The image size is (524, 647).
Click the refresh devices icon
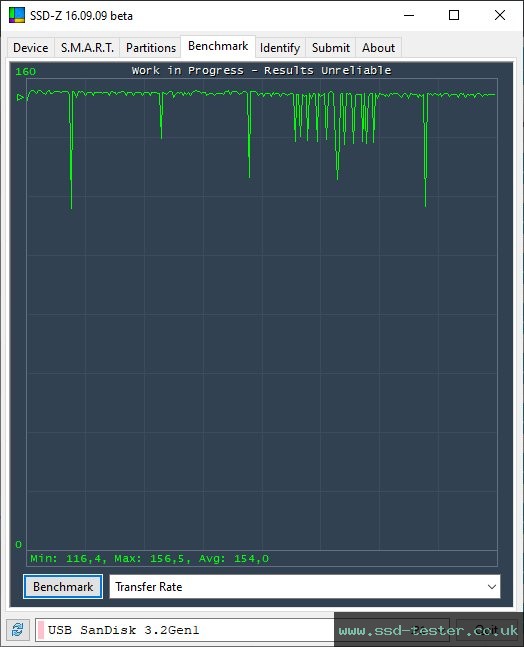[17, 630]
